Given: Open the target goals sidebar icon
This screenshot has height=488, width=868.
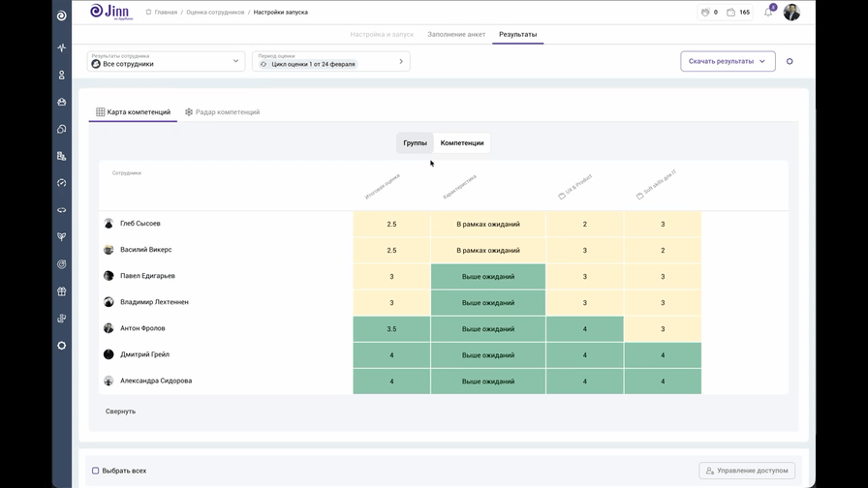Looking at the screenshot, I should click(61, 264).
